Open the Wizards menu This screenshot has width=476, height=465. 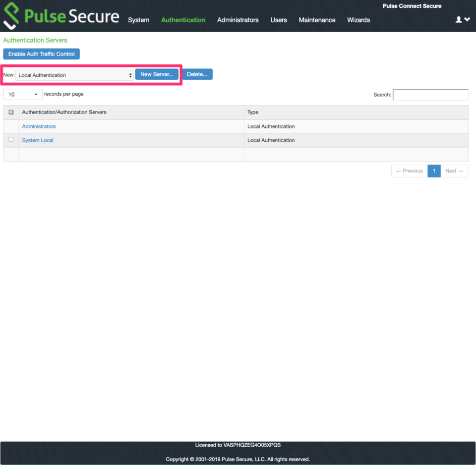[358, 20]
